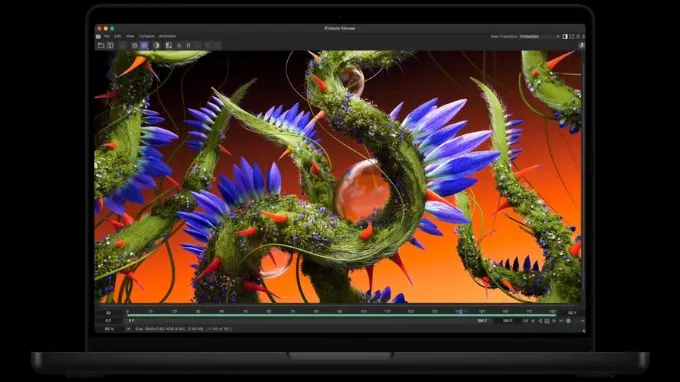
Task: Click the purple highlighted toolbar icon
Action: pyautogui.click(x=144, y=45)
